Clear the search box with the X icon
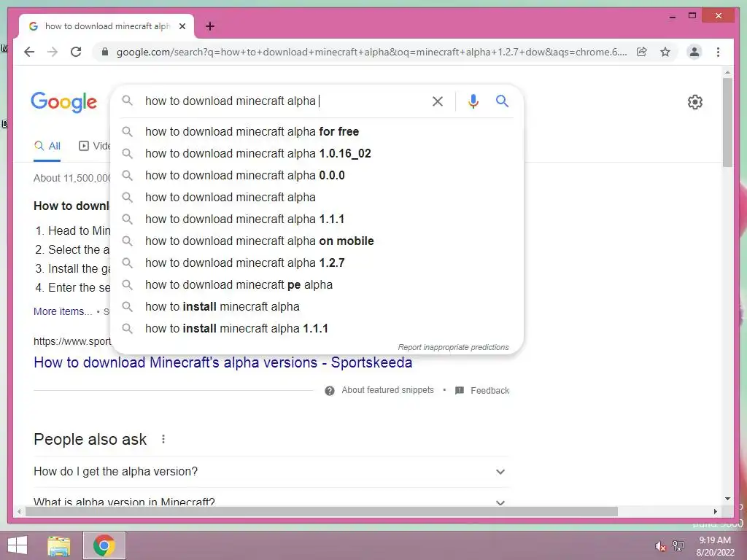Image resolution: width=747 pixels, height=560 pixels. pos(438,101)
